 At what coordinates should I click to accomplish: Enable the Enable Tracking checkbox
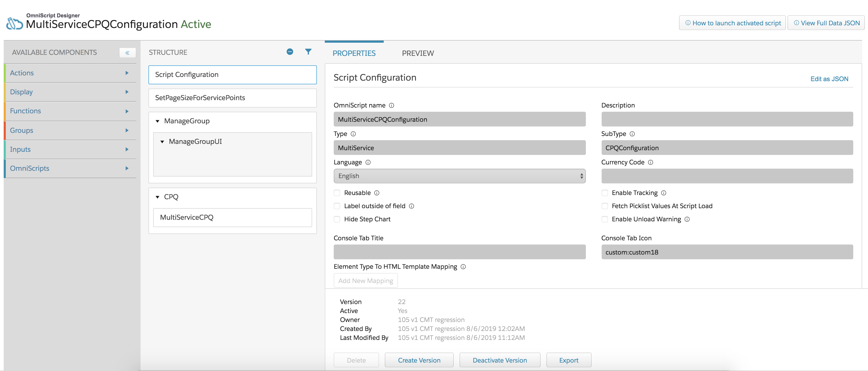(x=605, y=193)
